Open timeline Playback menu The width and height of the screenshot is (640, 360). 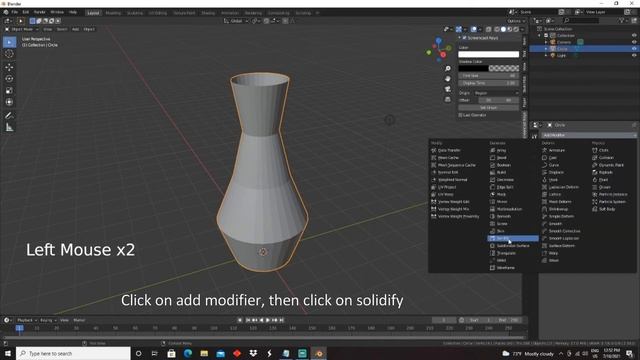(27, 320)
